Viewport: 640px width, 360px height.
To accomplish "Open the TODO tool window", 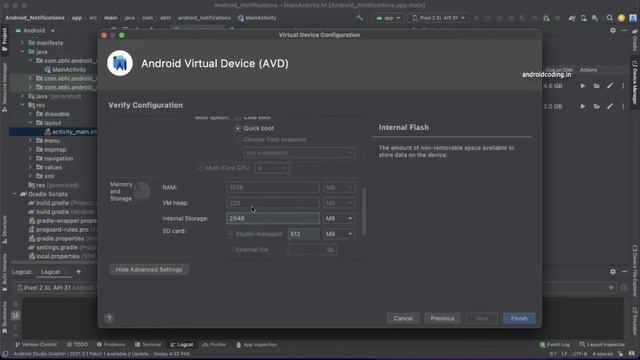I will pyautogui.click(x=77, y=345).
